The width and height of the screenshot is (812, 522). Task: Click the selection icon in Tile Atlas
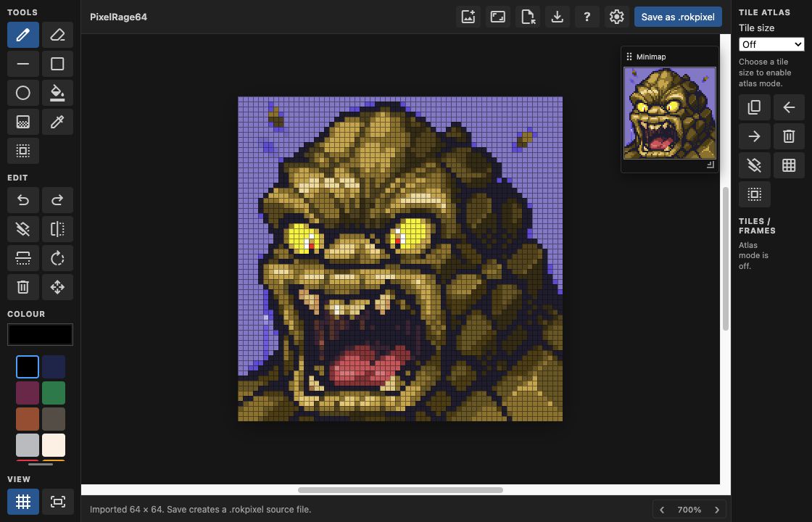click(x=755, y=194)
